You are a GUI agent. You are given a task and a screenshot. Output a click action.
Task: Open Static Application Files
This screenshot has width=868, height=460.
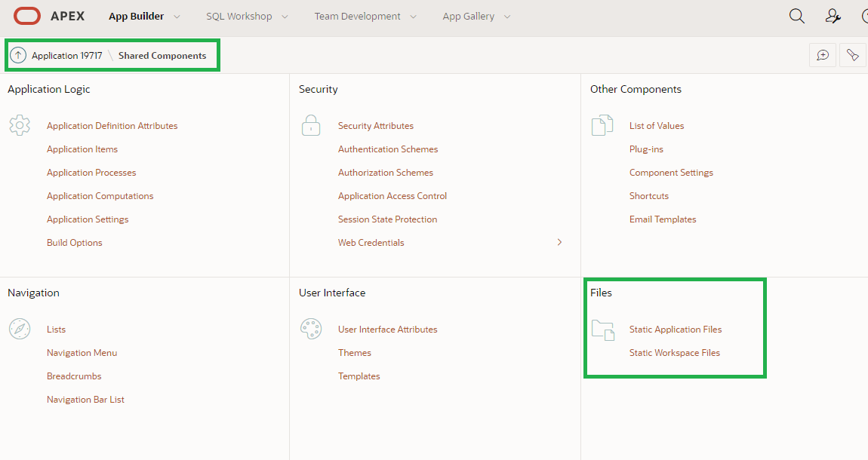[676, 329]
